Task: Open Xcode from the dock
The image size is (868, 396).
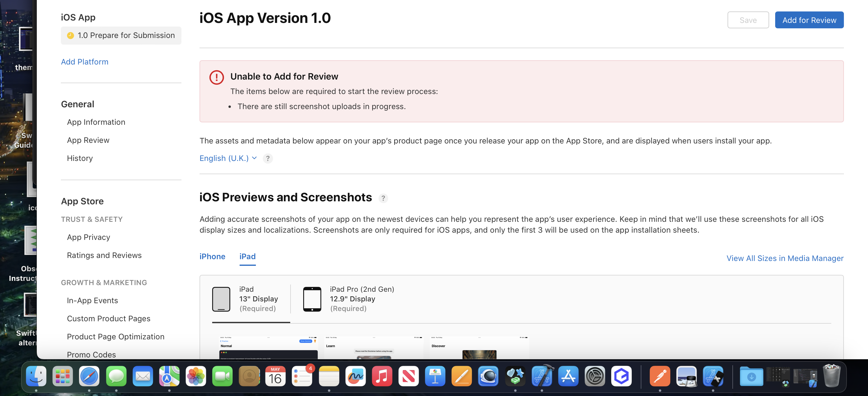Action: 542,376
